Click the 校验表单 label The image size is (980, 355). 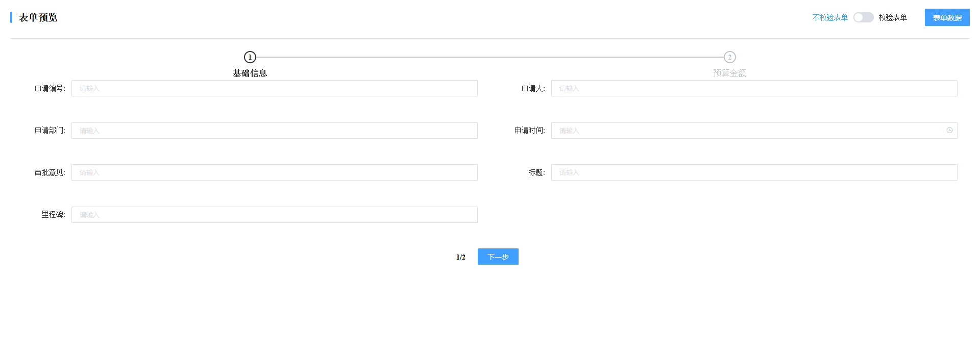pos(893,17)
